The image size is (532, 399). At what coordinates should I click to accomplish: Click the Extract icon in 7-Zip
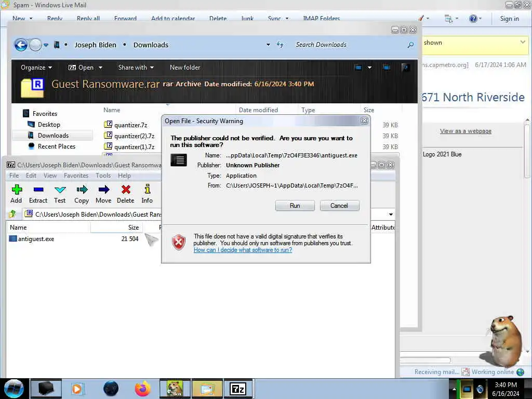pyautogui.click(x=38, y=189)
